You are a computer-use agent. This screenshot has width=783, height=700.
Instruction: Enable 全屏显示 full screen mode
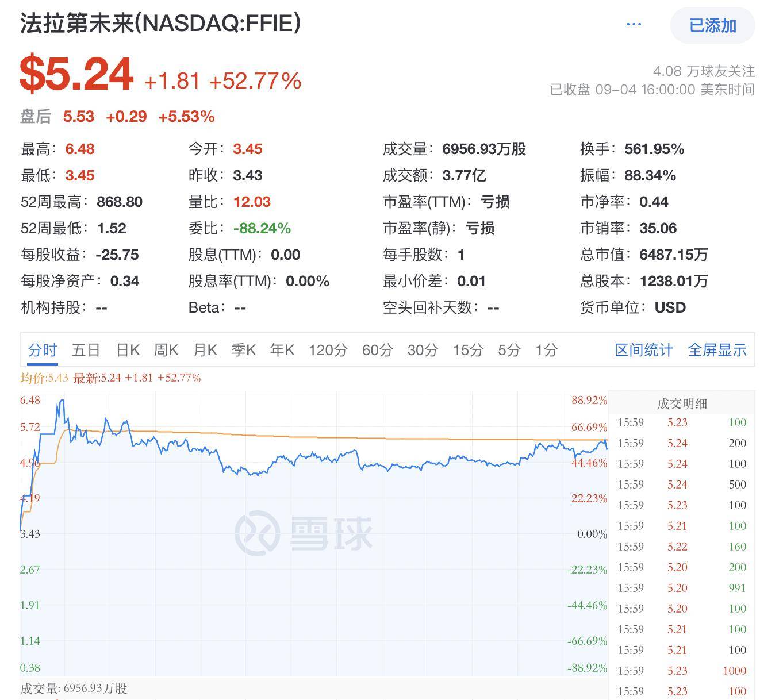click(717, 350)
